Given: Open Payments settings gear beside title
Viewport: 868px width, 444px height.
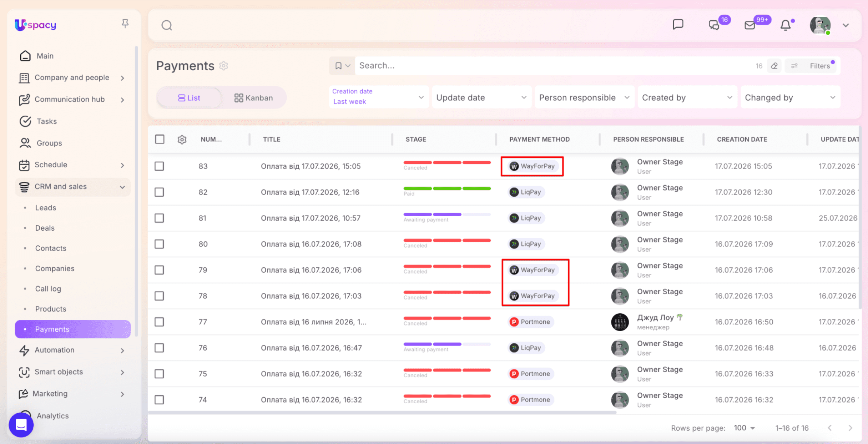Looking at the screenshot, I should pyautogui.click(x=224, y=66).
